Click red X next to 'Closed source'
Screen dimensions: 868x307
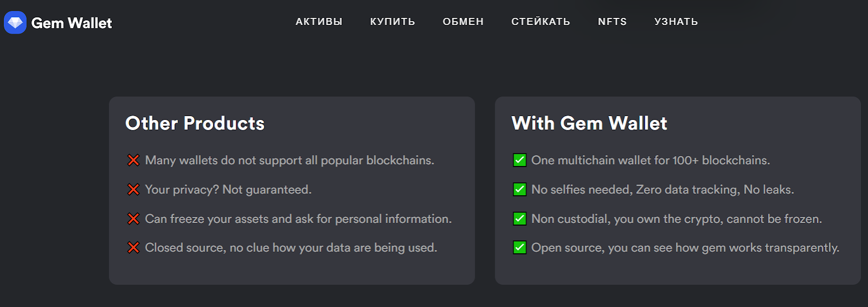133,247
